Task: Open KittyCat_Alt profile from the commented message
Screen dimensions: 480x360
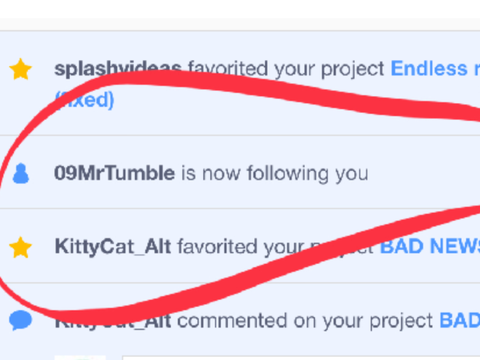Action: click(x=113, y=321)
